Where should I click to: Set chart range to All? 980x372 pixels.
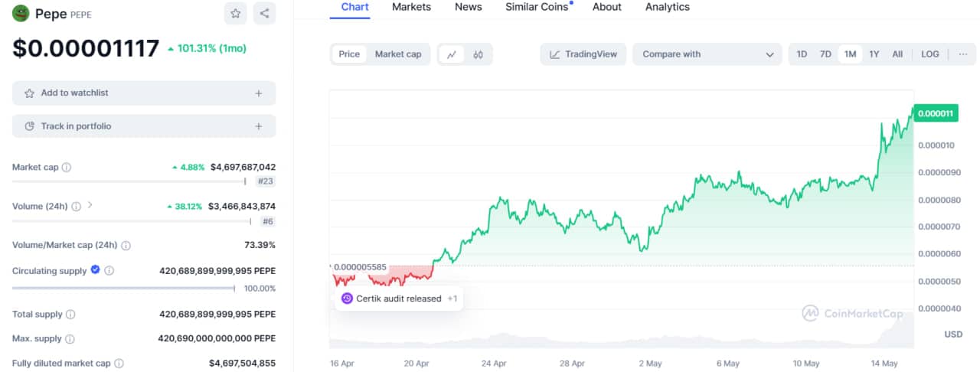click(x=897, y=54)
